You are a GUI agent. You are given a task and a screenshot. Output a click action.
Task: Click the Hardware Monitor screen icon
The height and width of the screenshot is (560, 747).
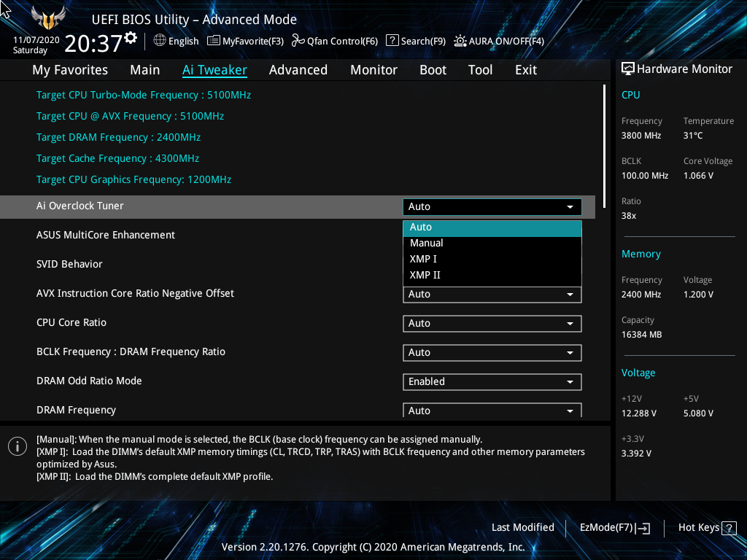tap(628, 69)
